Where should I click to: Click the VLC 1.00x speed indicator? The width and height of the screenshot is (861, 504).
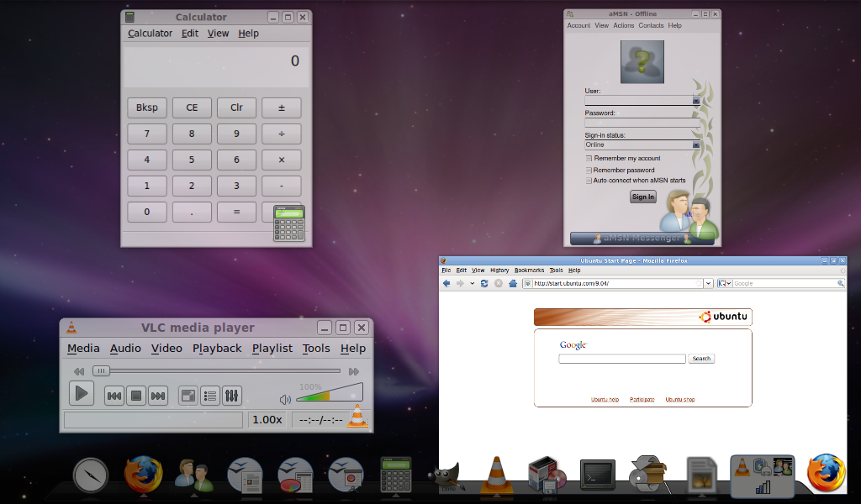[267, 419]
